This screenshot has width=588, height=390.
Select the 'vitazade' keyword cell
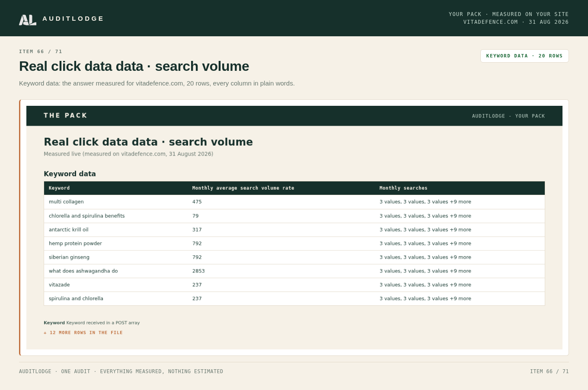point(59,285)
